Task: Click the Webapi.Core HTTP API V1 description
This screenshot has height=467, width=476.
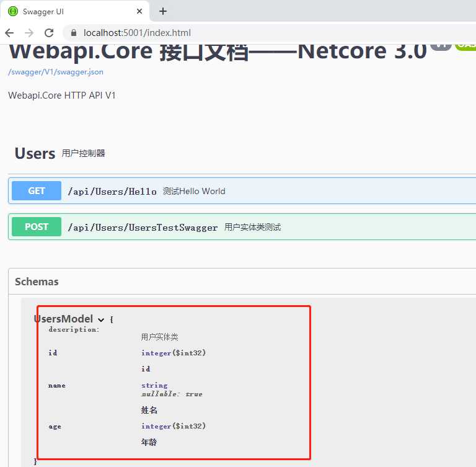Action: (x=62, y=96)
